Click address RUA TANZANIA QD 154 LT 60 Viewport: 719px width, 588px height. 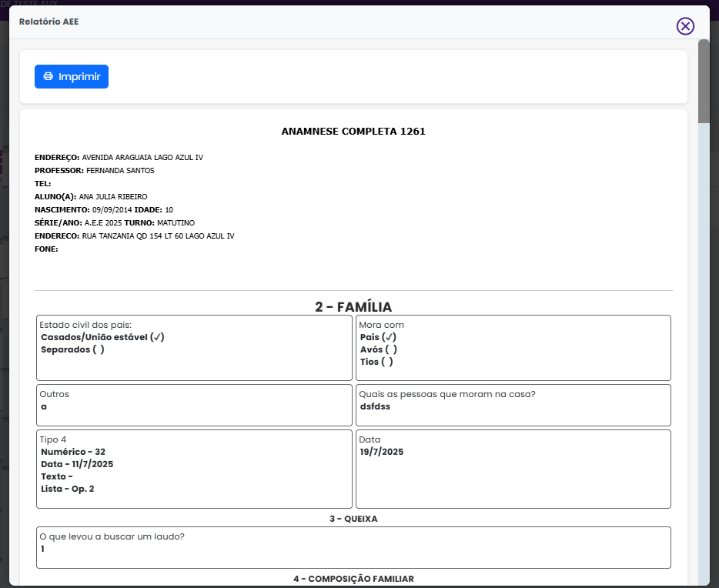(132, 236)
